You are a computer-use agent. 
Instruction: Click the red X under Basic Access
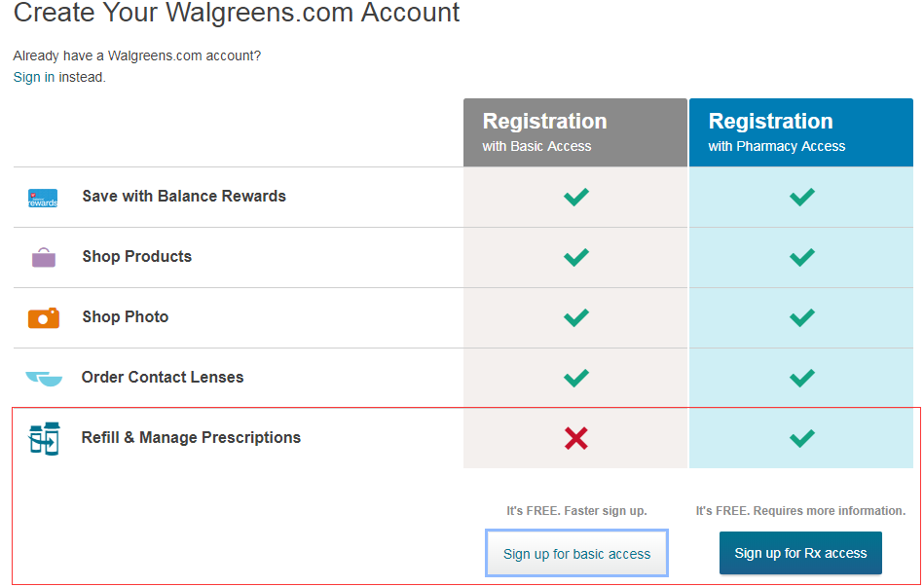(575, 438)
